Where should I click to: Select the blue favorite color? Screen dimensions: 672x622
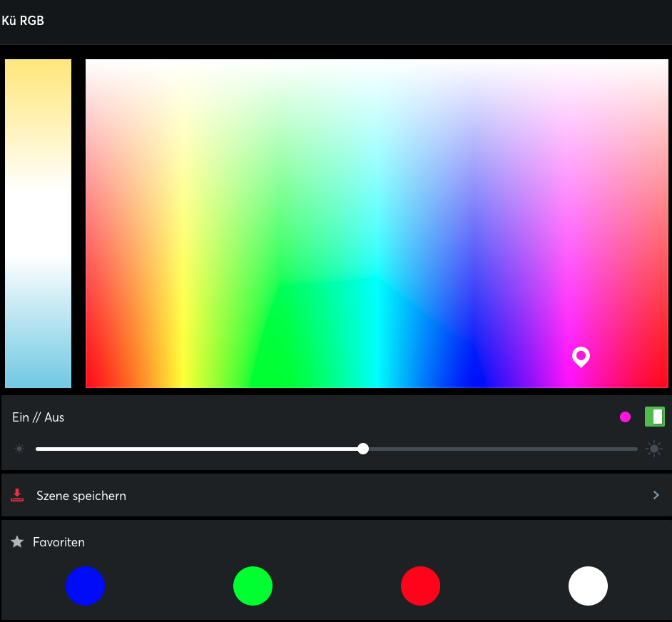click(x=86, y=586)
